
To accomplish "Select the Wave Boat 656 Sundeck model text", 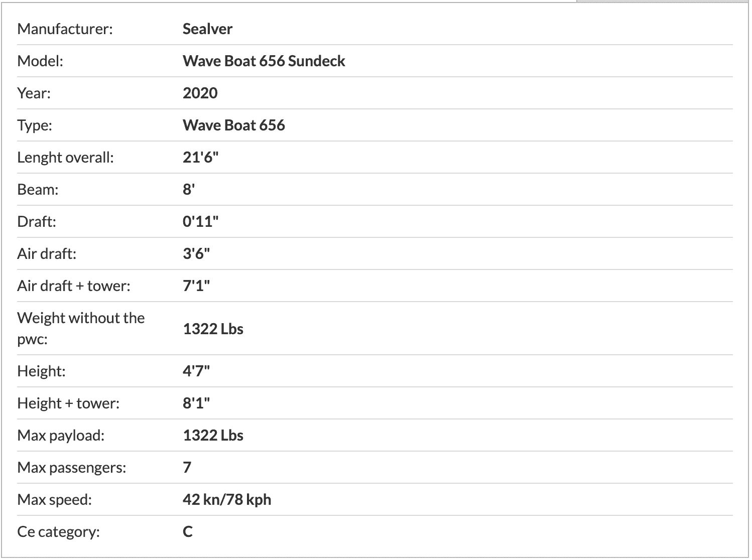I will 264,61.
